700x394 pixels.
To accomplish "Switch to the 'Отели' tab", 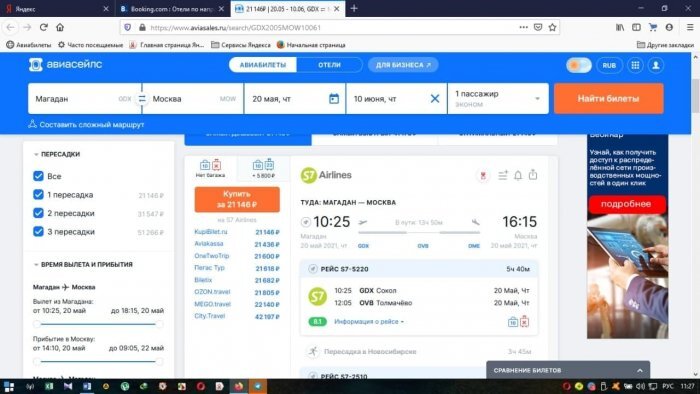I will pyautogui.click(x=329, y=65).
